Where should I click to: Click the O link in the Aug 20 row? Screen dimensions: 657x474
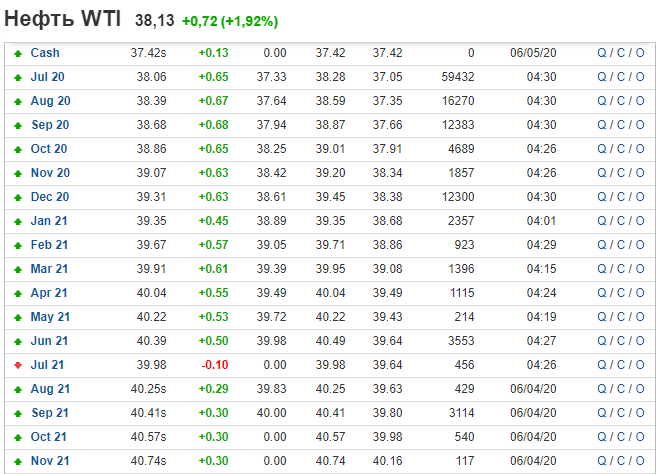640,101
